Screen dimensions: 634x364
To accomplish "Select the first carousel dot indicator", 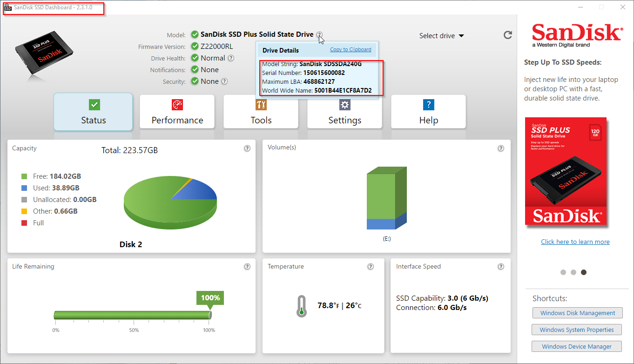I will [x=563, y=272].
